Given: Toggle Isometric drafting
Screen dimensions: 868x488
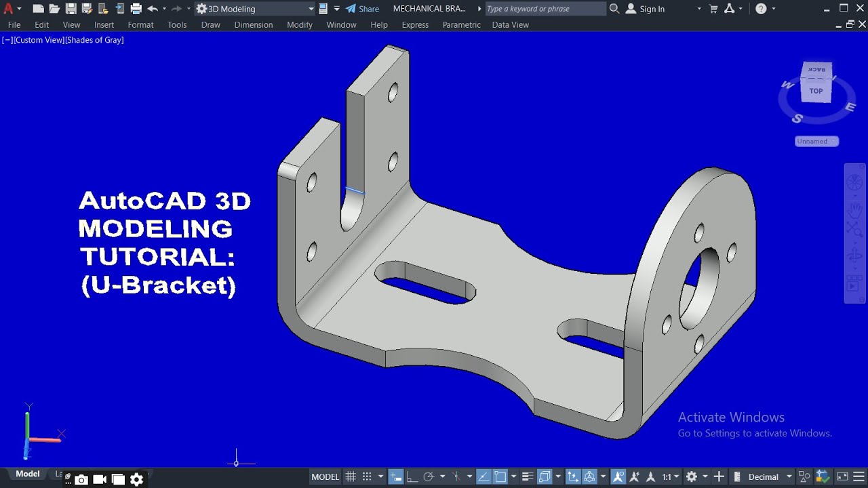Looking at the screenshot, I should (x=456, y=476).
